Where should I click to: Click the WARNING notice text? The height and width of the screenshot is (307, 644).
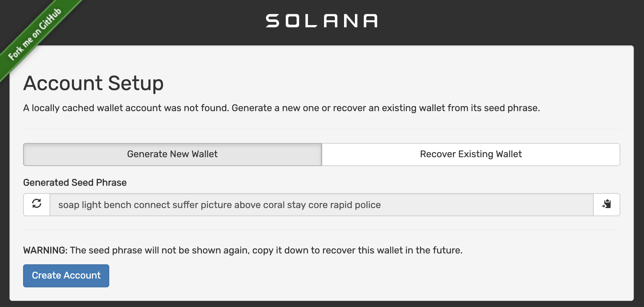pyautogui.click(x=242, y=250)
